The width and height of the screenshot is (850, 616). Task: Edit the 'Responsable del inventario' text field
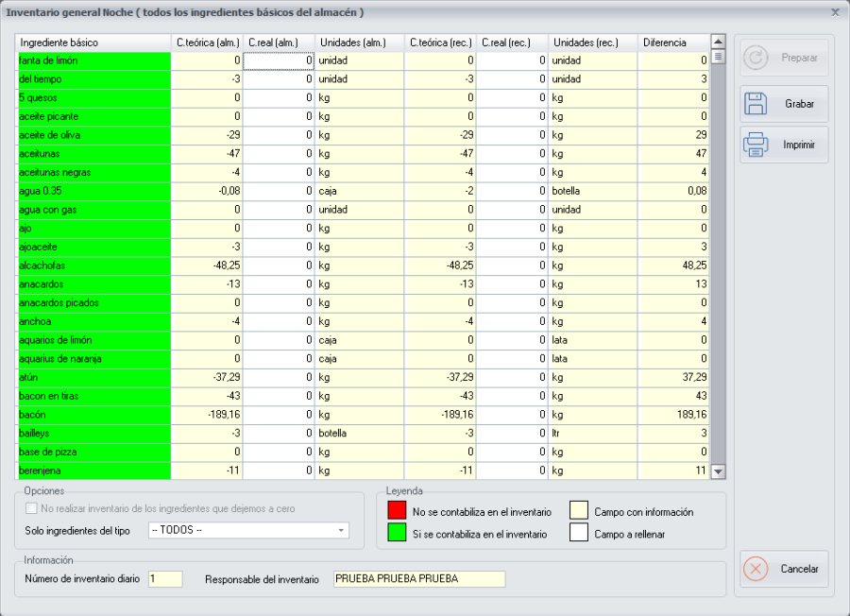(420, 579)
